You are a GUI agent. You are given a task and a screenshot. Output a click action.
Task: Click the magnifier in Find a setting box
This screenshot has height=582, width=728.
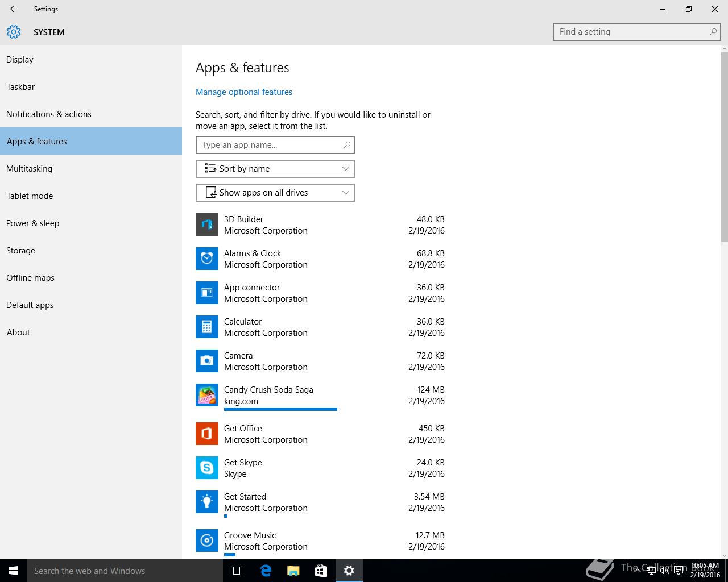coord(713,32)
